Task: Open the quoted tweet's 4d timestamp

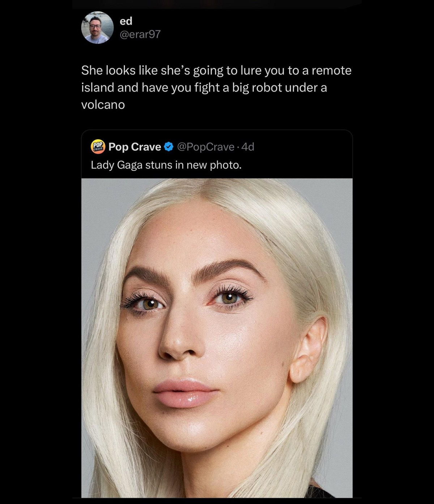Action: coord(248,147)
